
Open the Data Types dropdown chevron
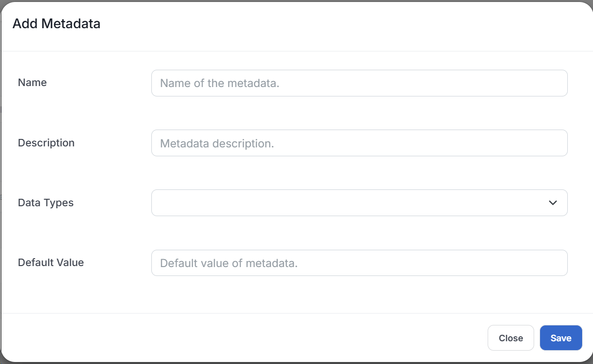tap(552, 203)
